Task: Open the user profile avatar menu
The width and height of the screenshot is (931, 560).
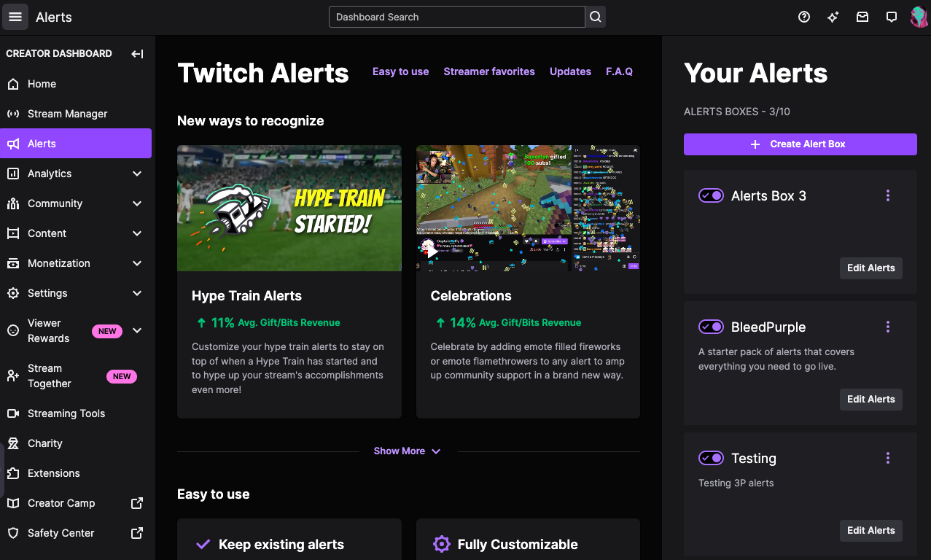Action: (x=919, y=17)
